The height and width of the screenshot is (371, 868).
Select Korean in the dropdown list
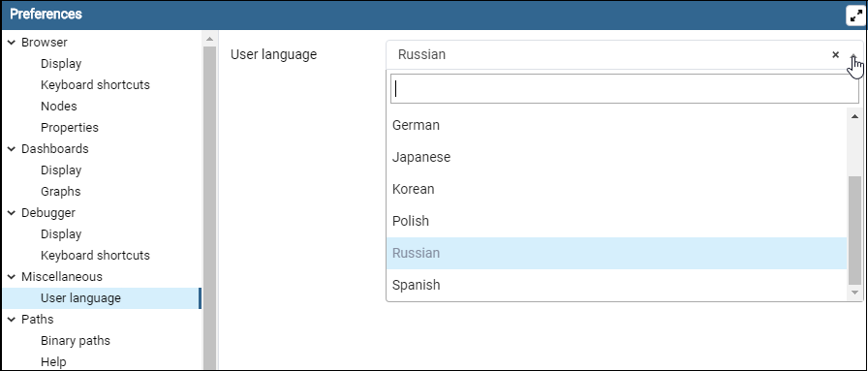pos(617,190)
